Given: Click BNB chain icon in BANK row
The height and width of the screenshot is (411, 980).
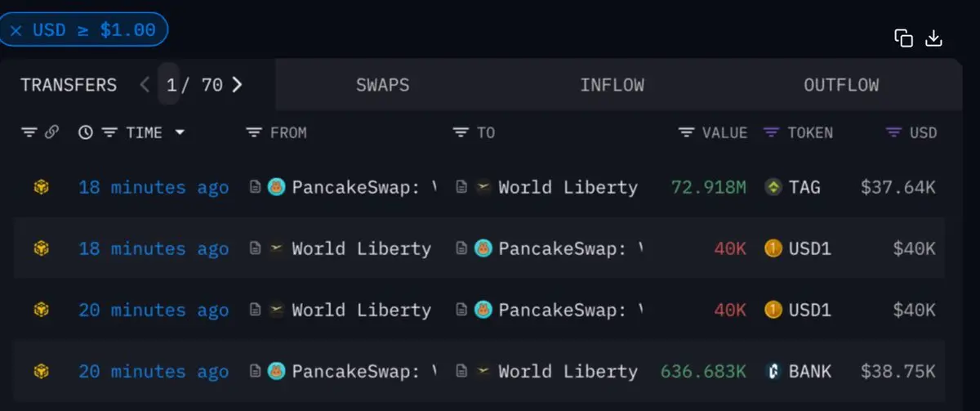Looking at the screenshot, I should point(41,372).
